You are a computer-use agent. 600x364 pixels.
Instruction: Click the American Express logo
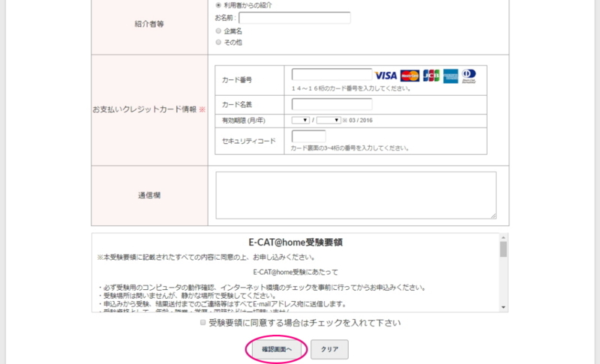tap(451, 76)
